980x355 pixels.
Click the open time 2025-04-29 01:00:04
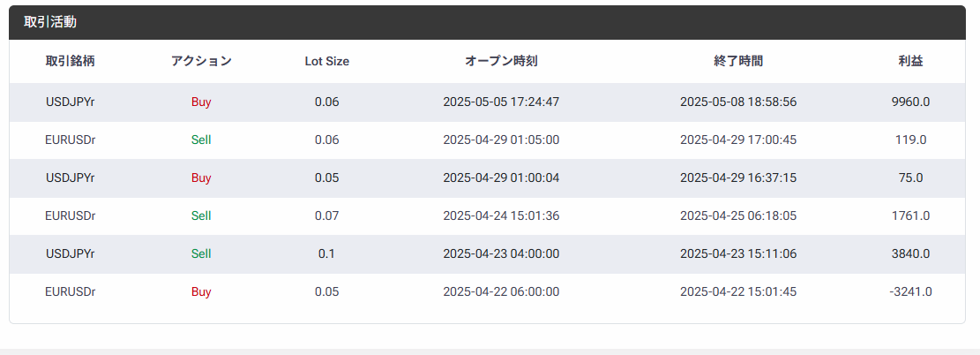[x=501, y=177]
